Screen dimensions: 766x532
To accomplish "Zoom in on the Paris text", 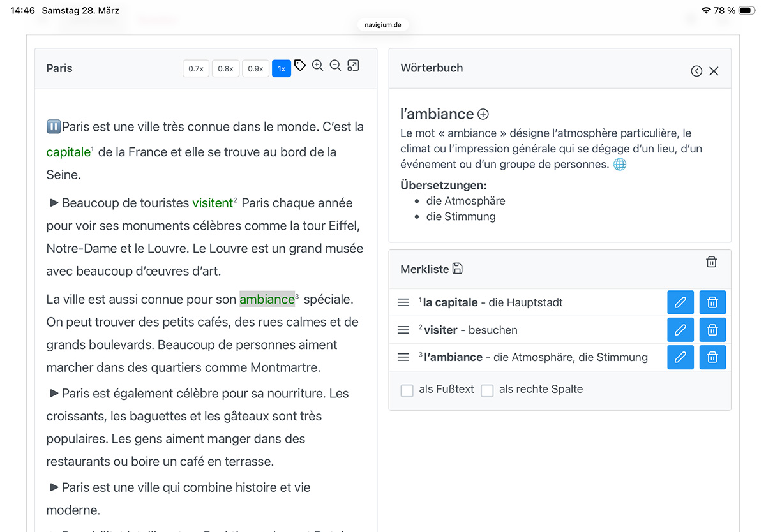I will point(317,66).
